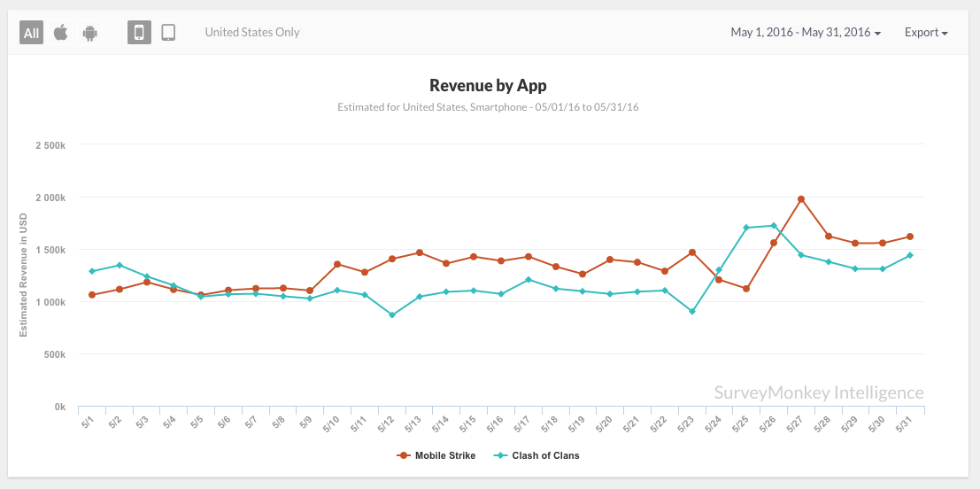Viewport: 980px width, 489px height.
Task: Filter by Android platform icon
Action: click(90, 33)
